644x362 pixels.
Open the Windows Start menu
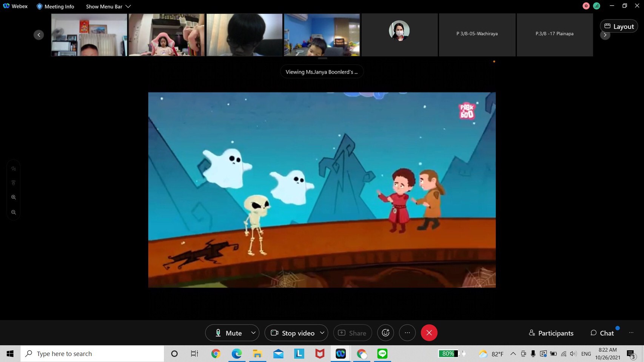pyautogui.click(x=10, y=354)
